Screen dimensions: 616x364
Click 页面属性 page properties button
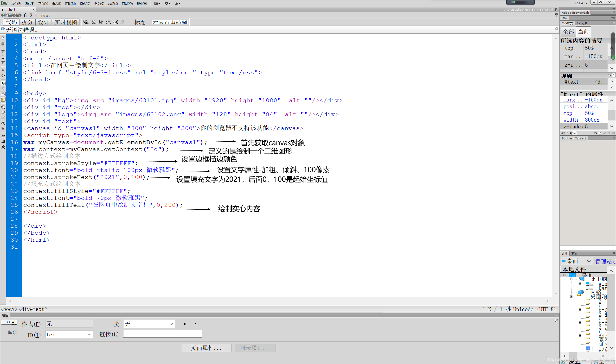pos(206,348)
